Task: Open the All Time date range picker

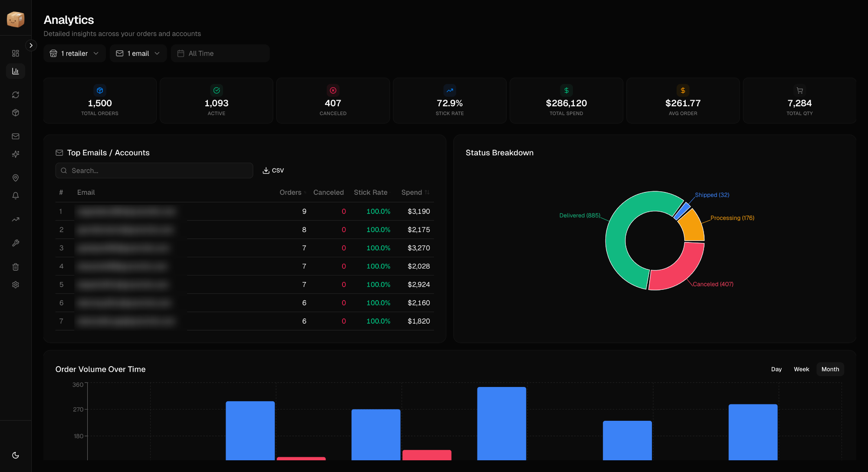Action: (220, 53)
